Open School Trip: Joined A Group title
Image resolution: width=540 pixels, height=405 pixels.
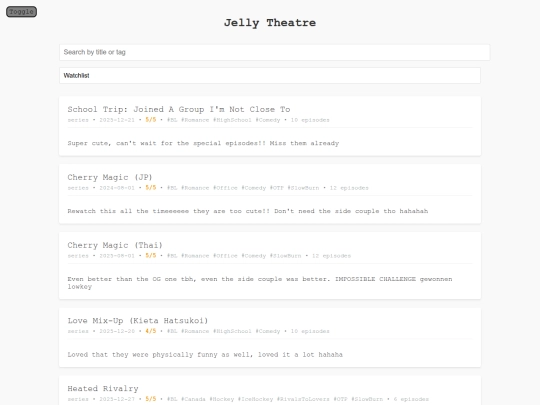point(179,110)
